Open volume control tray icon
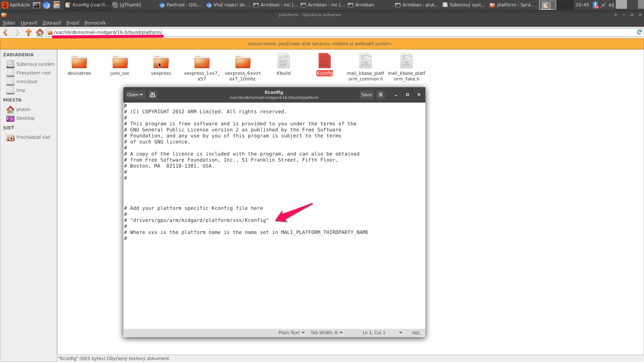Screen dimensions: 644x362 pos(611,5)
